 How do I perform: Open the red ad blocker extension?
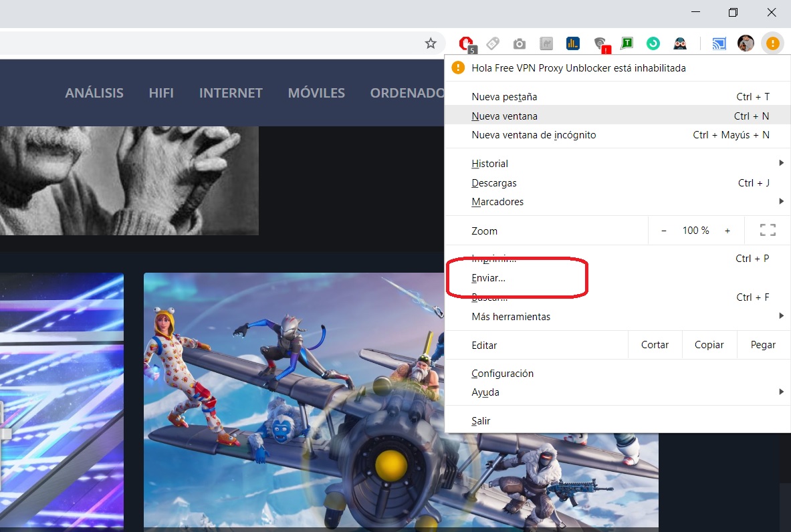[466, 43]
